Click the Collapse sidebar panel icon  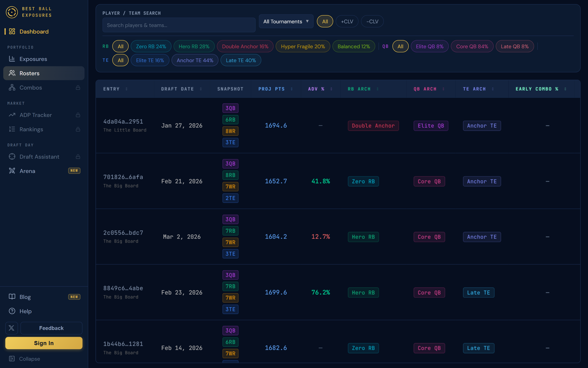tap(12, 359)
